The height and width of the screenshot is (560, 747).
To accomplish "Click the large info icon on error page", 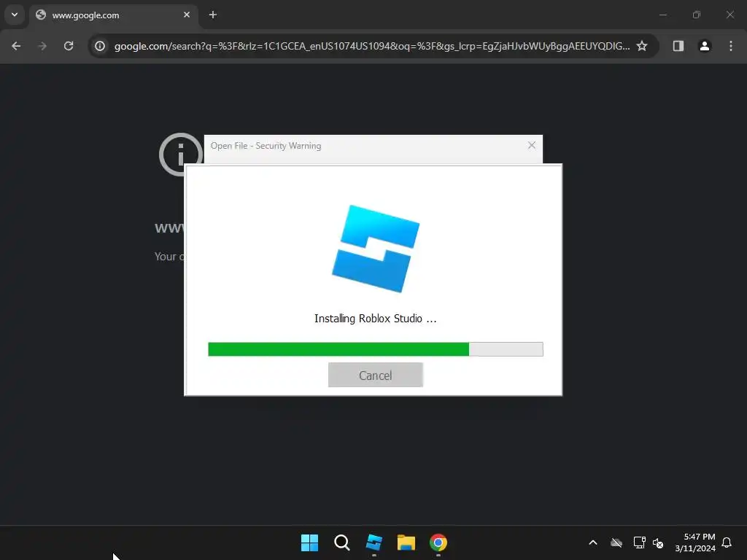I will coord(181,155).
